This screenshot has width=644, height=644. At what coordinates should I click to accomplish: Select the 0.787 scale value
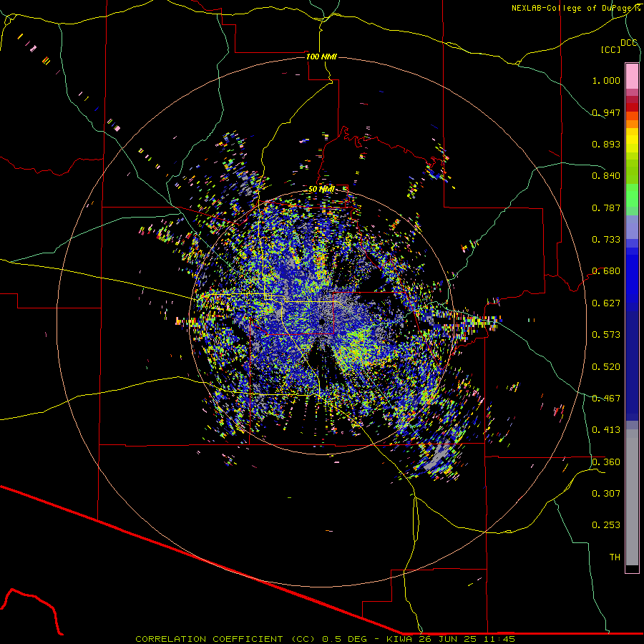tap(606, 208)
